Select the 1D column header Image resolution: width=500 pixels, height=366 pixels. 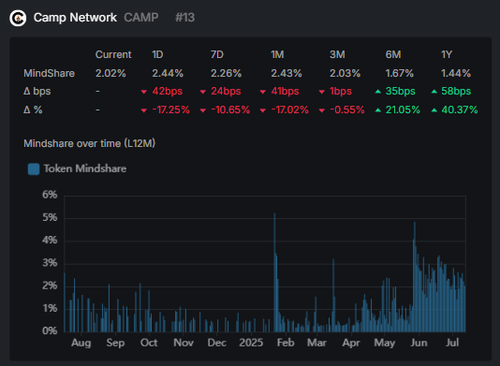[158, 54]
